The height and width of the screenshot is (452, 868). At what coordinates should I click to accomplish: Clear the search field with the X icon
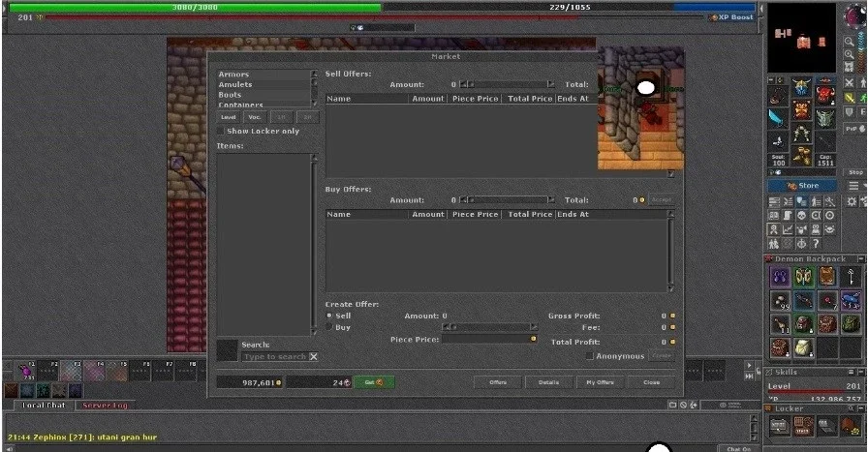pos(313,356)
